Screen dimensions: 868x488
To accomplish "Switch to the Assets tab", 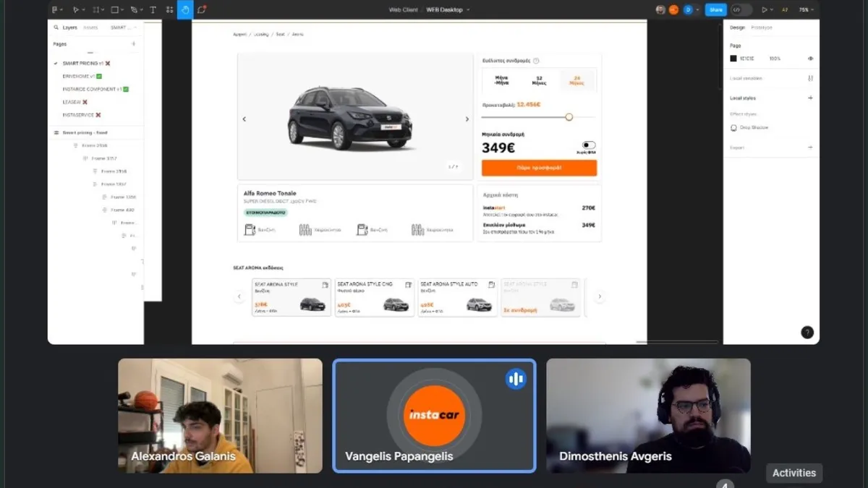I will (90, 27).
